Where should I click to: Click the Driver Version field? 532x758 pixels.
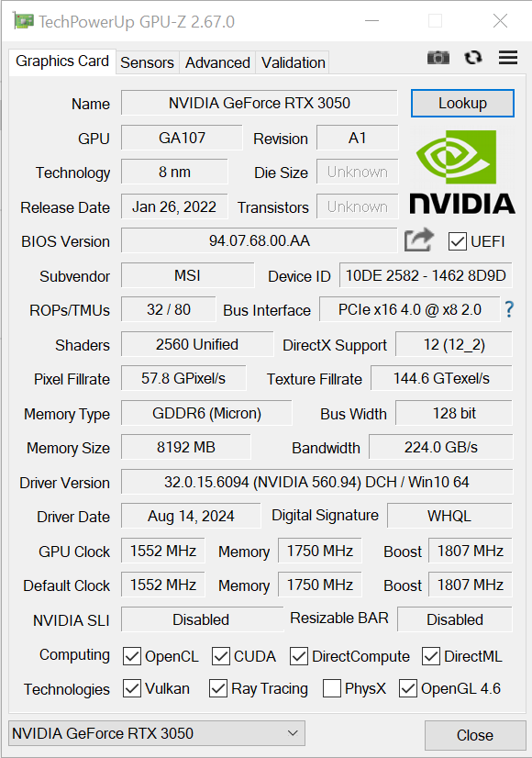click(x=316, y=482)
